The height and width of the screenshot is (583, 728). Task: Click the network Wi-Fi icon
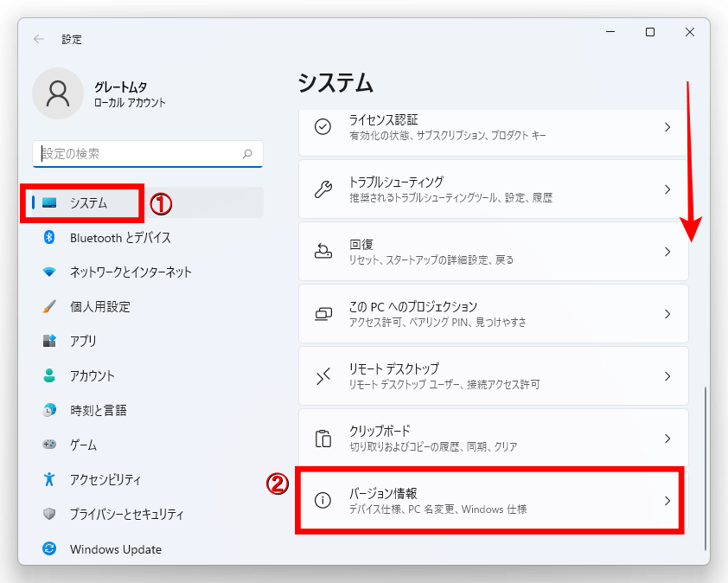49,272
